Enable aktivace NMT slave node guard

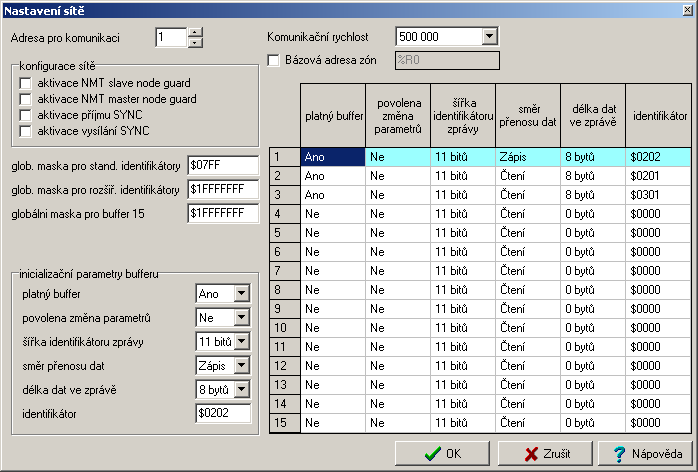tap(25, 83)
